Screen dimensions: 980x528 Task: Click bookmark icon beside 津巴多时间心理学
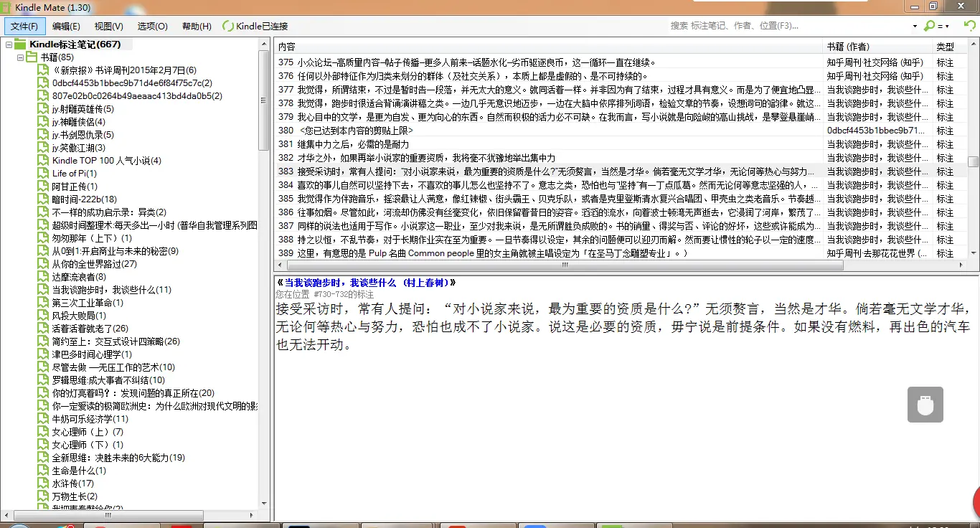pos(44,354)
